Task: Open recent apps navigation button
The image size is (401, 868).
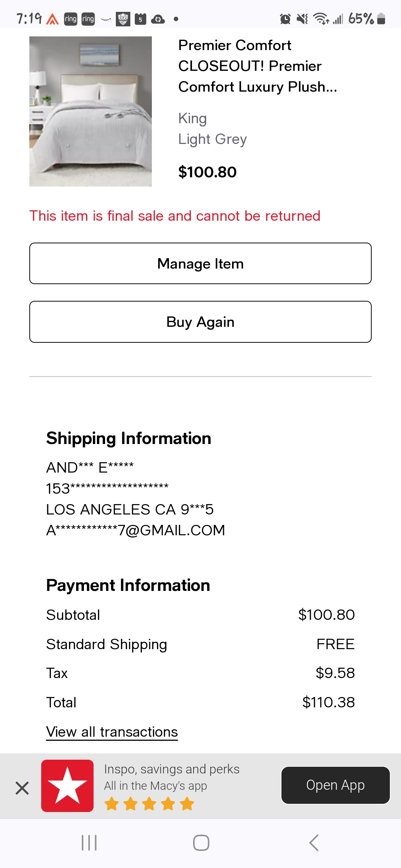Action: coord(89,843)
